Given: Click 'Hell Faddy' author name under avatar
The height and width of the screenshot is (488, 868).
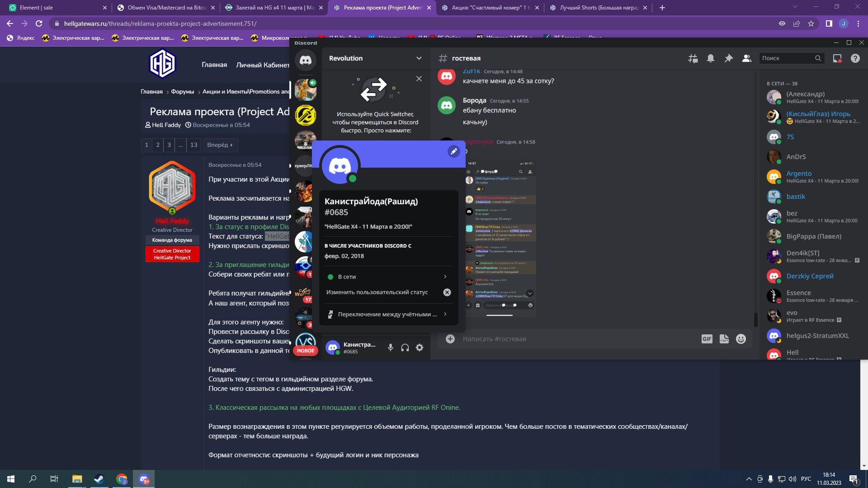Looking at the screenshot, I should click(x=172, y=221).
